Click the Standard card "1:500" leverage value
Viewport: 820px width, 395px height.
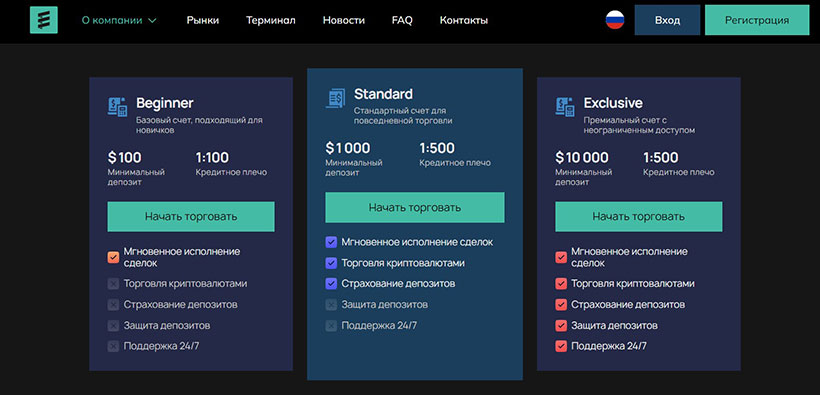[437, 148]
